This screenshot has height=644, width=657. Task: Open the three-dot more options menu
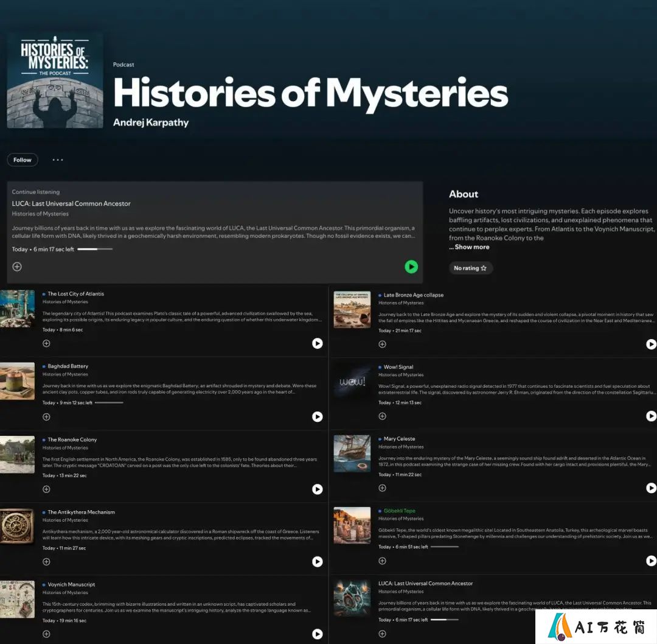[58, 159]
